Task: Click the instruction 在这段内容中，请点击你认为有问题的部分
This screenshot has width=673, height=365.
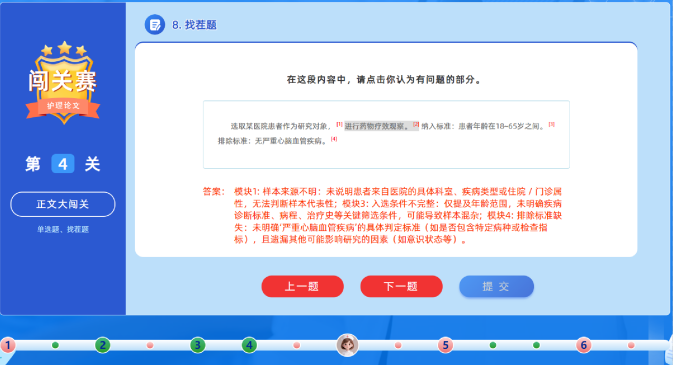Action: (x=385, y=79)
